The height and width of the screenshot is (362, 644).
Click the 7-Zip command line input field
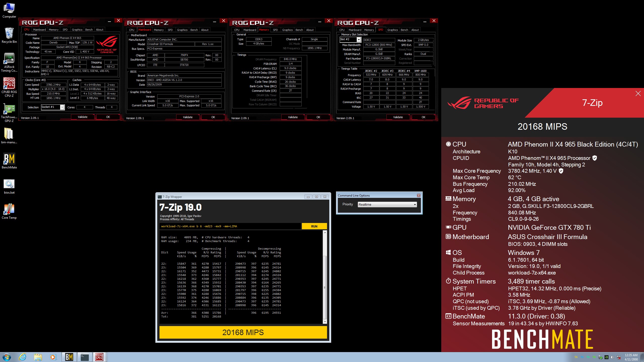230,226
